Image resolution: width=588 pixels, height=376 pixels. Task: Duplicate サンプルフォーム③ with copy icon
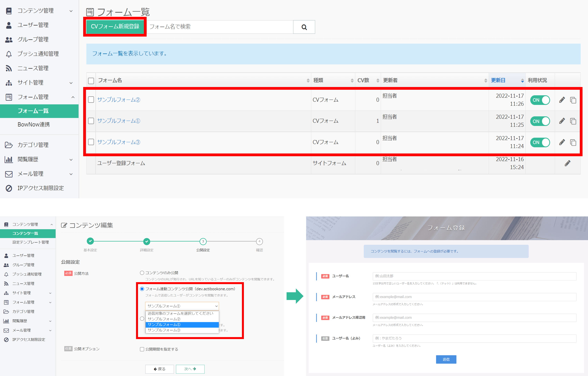pos(573,143)
